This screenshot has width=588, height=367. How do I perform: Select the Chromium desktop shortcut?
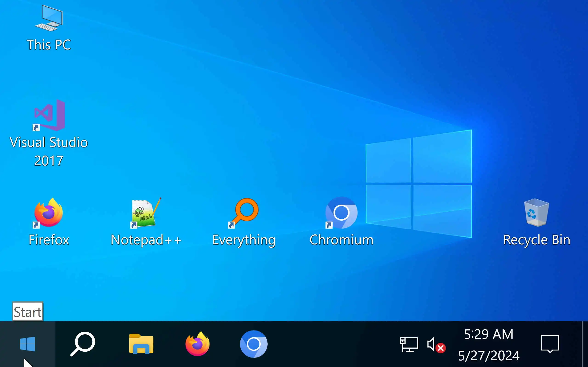(341, 213)
